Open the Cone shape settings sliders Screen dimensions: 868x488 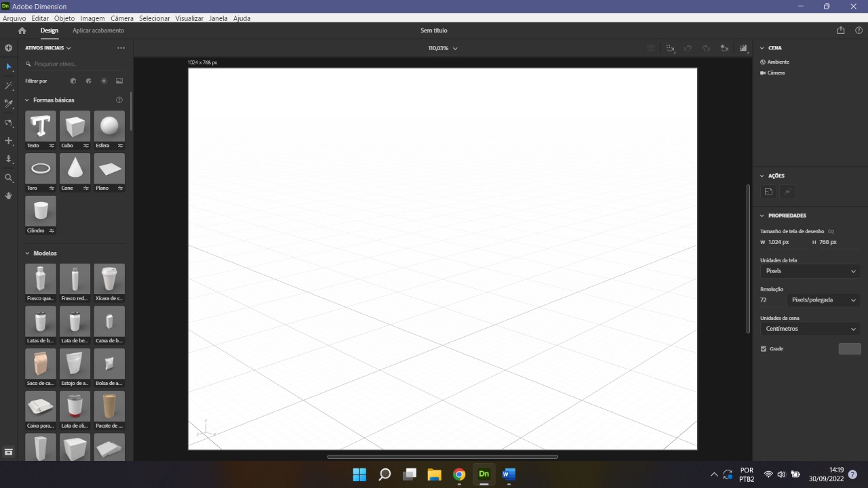[86, 188]
